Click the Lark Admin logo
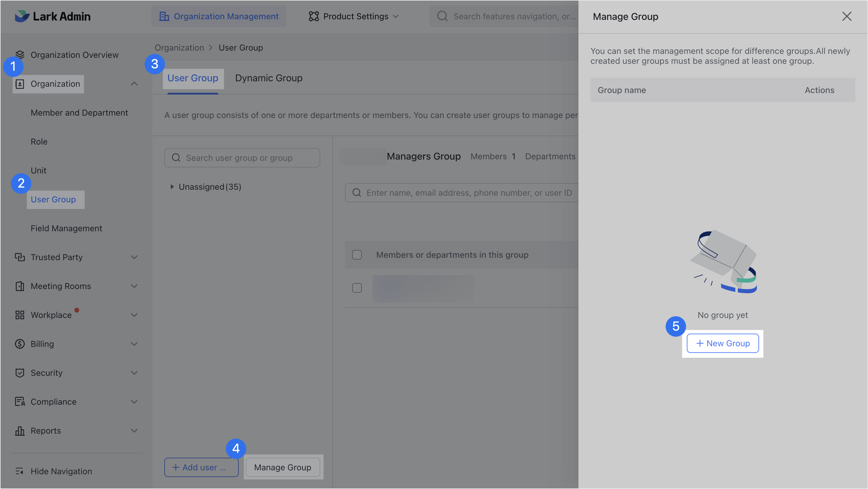 coord(53,16)
